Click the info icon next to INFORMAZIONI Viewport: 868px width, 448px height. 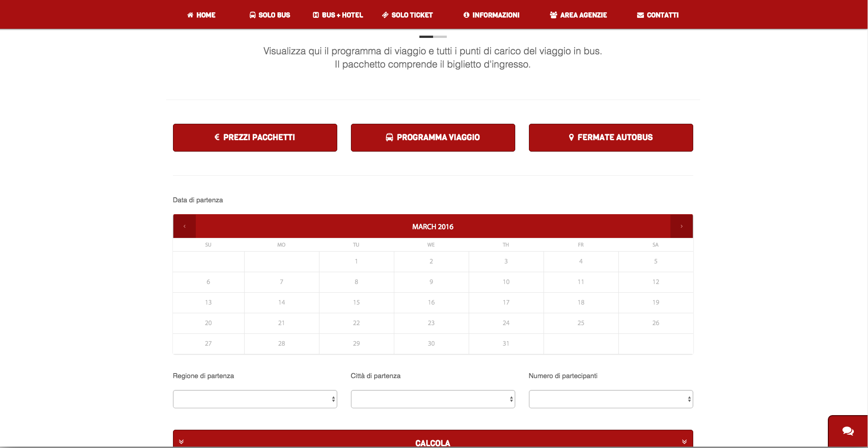tap(466, 15)
